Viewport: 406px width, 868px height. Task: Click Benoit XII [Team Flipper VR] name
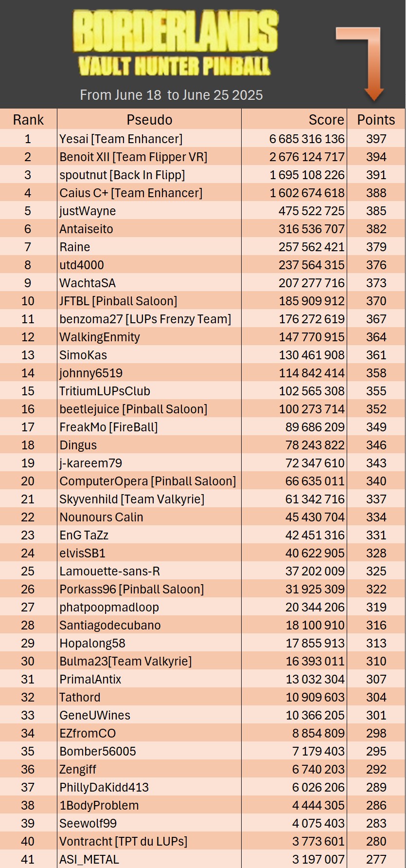pos(133,157)
